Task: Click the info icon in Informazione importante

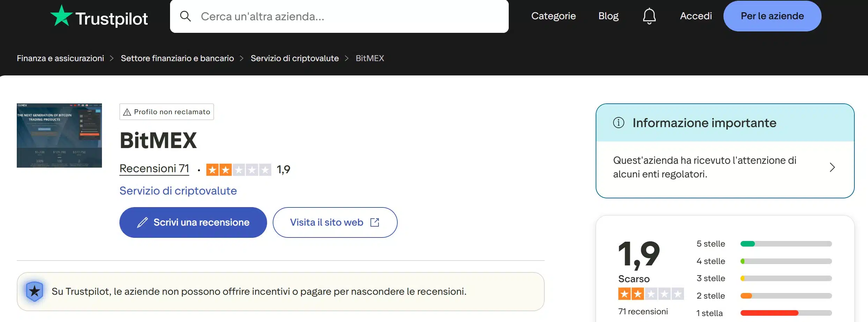Action: [619, 122]
